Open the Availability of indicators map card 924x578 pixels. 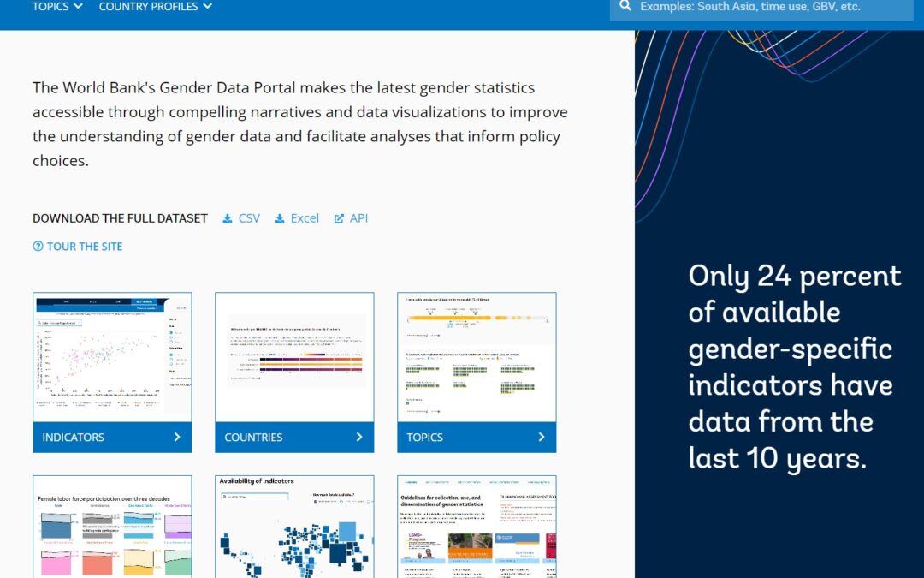(x=294, y=527)
